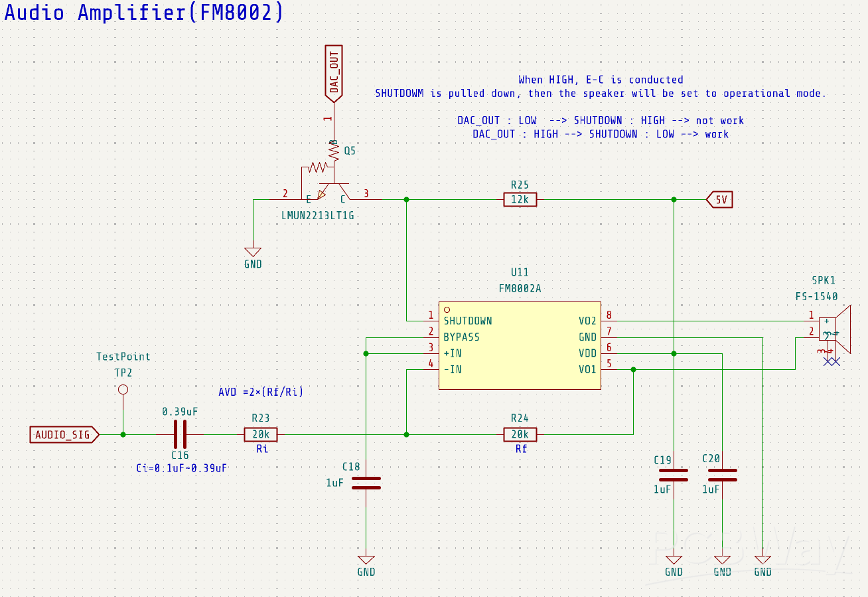
Task: Click the C16 0.39uF capacitor symbol
Action: 180,435
